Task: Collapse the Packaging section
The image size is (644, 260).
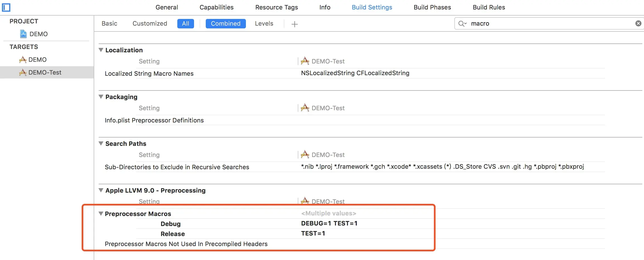Action: (x=101, y=97)
